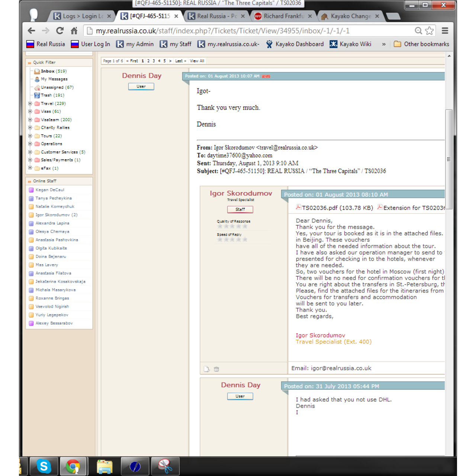Image resolution: width=476 pixels, height=476 pixels.
Task: Delete Igor's post via trash icon
Action: coord(217,369)
